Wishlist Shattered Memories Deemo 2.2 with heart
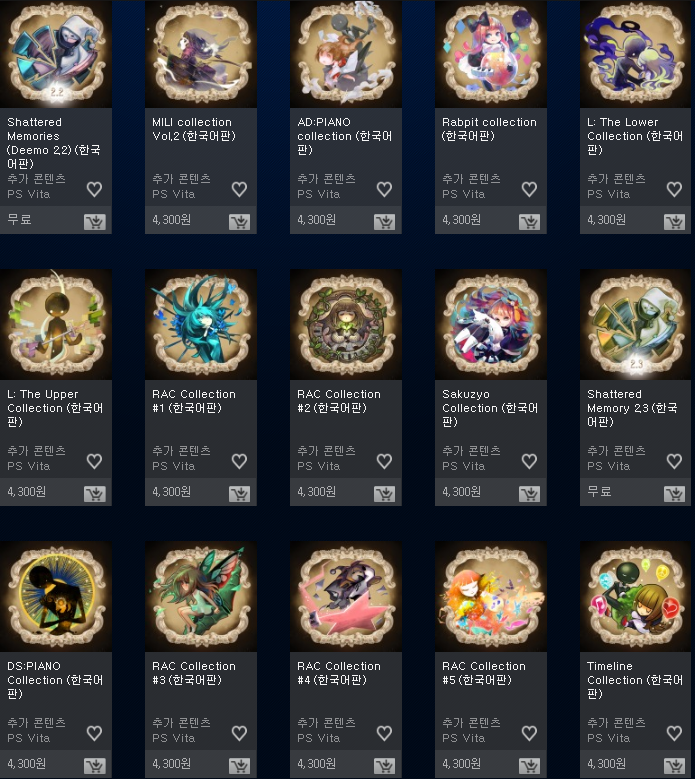This screenshot has height=779, width=695. click(x=94, y=189)
